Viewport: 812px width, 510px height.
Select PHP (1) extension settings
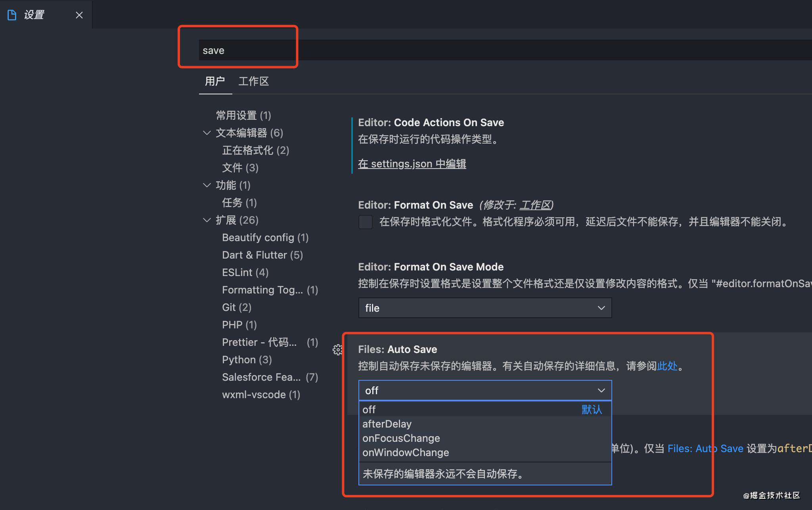click(x=239, y=325)
